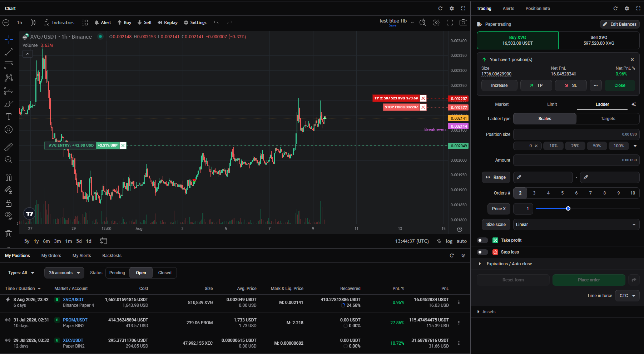Screen dimensions: 644x354
Task: Click the Sell XVG button
Action: pyautogui.click(x=599, y=40)
